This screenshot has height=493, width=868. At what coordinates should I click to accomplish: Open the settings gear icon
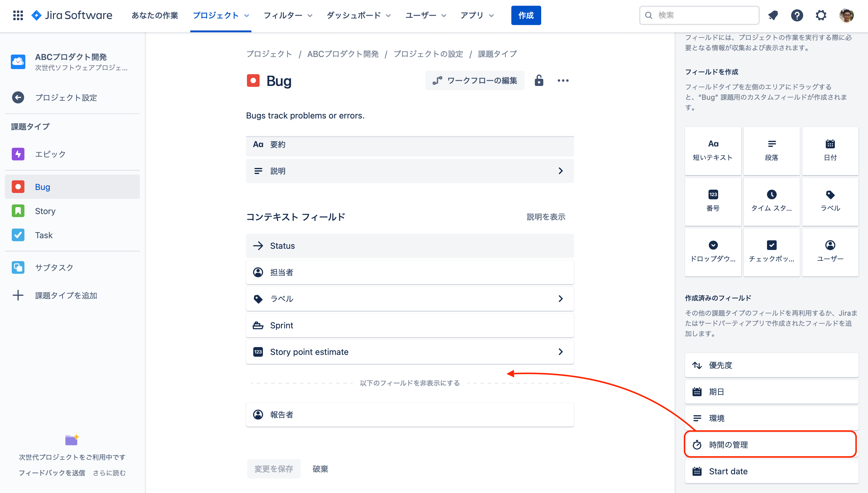coord(821,15)
